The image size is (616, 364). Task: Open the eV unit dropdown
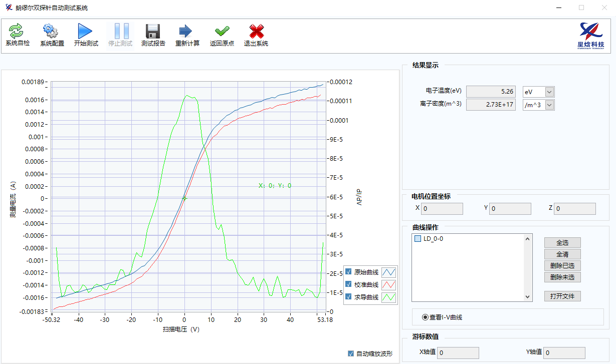click(x=549, y=92)
